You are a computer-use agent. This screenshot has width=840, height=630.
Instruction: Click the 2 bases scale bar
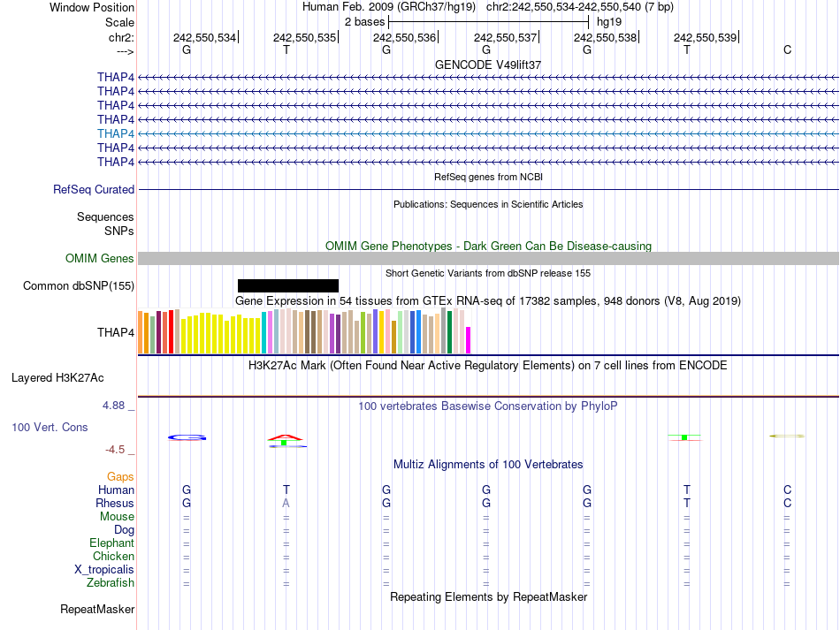point(489,22)
